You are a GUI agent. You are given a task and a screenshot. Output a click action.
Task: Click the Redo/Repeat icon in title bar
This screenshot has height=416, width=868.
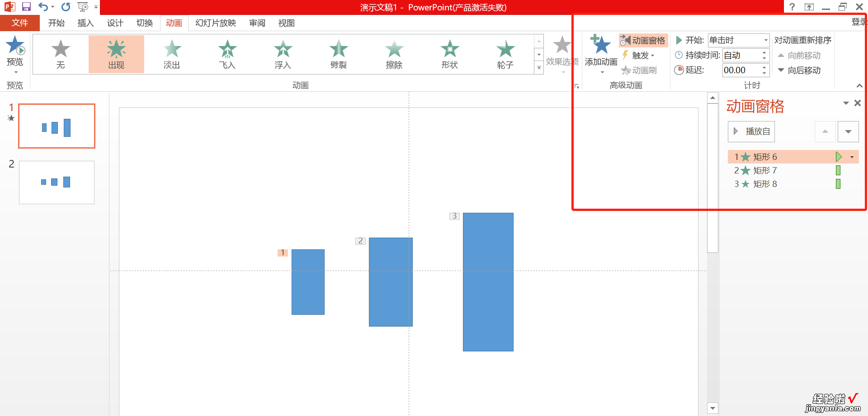[66, 7]
